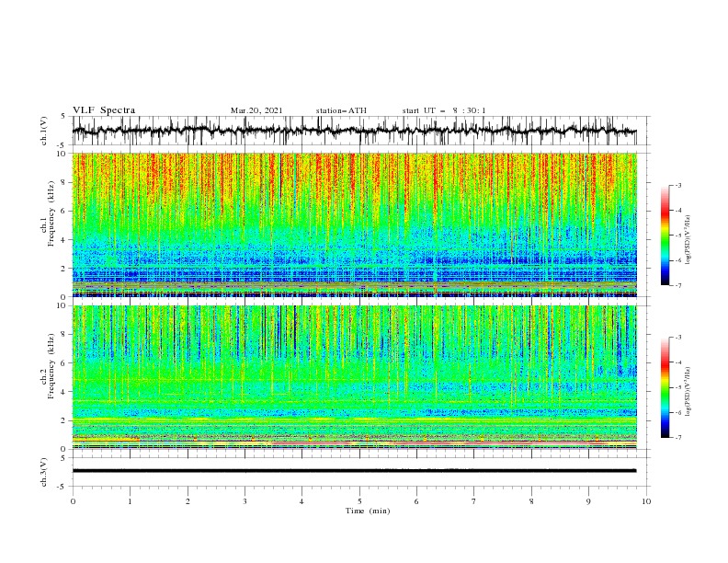Click the lower PSD color scale bar

(665, 387)
